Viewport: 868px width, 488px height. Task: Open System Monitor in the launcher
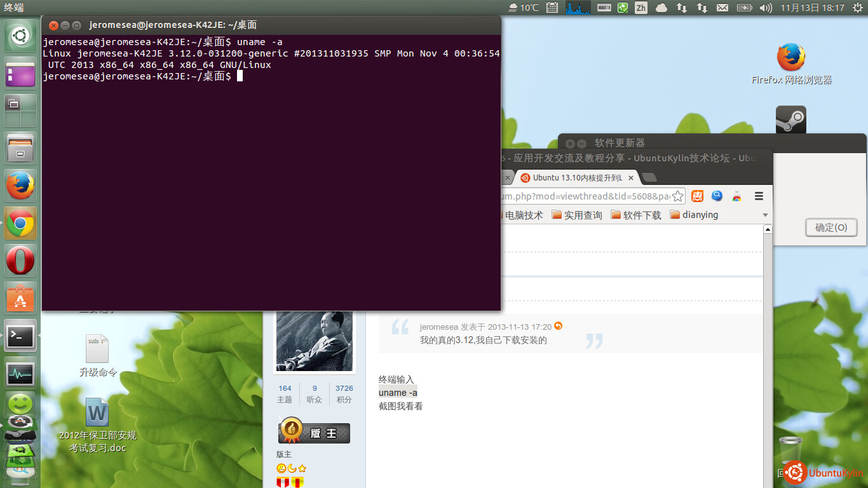point(20,374)
